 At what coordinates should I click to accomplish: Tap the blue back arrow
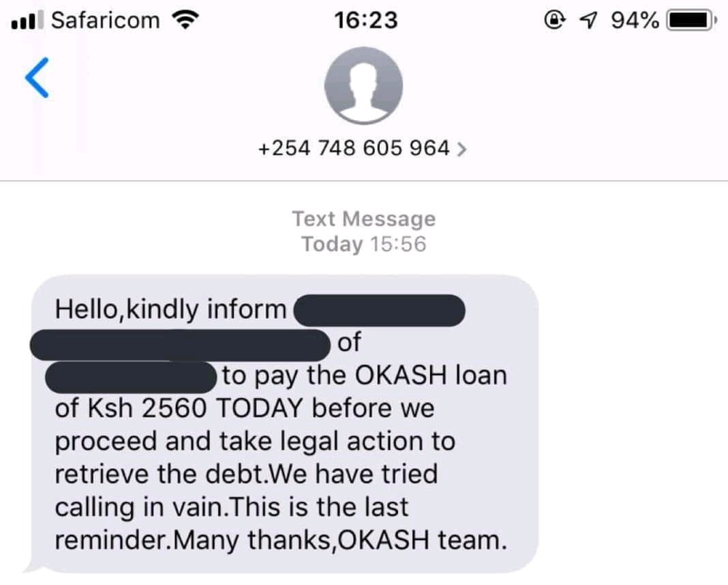click(37, 78)
